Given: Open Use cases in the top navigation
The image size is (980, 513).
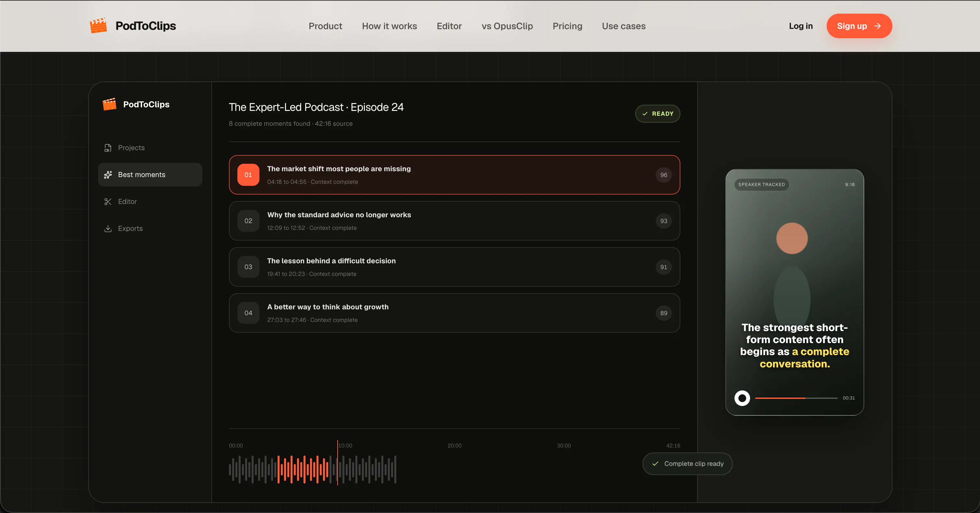Looking at the screenshot, I should click(x=624, y=26).
